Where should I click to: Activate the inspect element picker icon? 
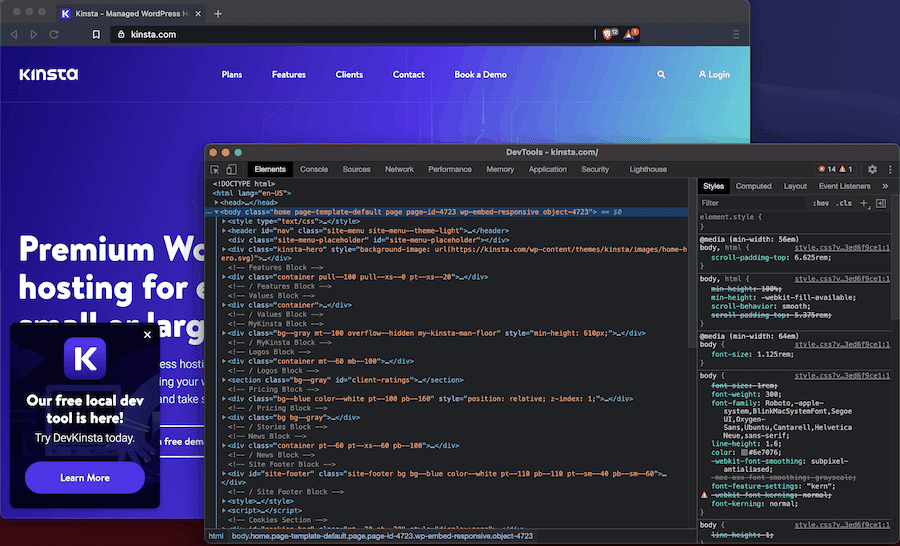215,170
